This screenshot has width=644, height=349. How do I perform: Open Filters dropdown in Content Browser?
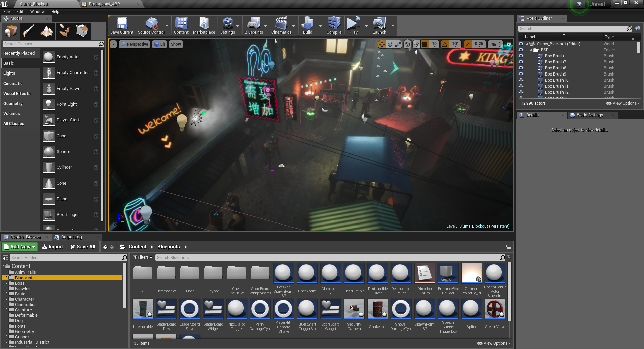tap(143, 257)
